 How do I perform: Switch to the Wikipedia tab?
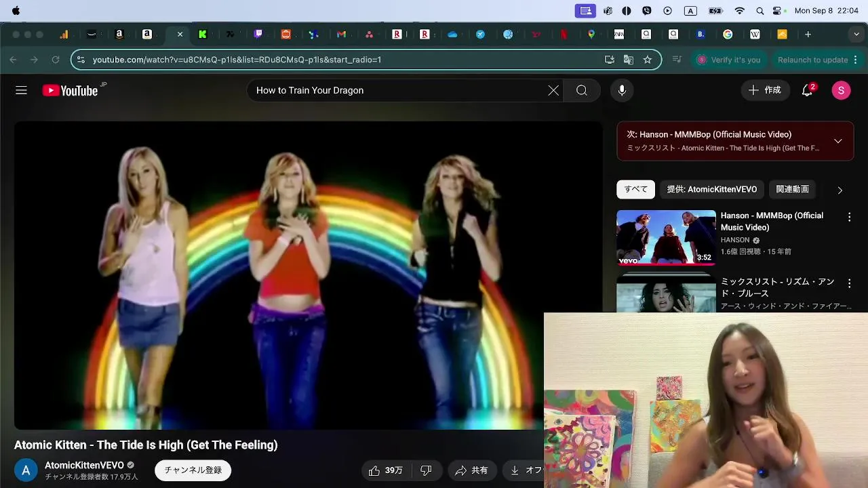tap(755, 34)
